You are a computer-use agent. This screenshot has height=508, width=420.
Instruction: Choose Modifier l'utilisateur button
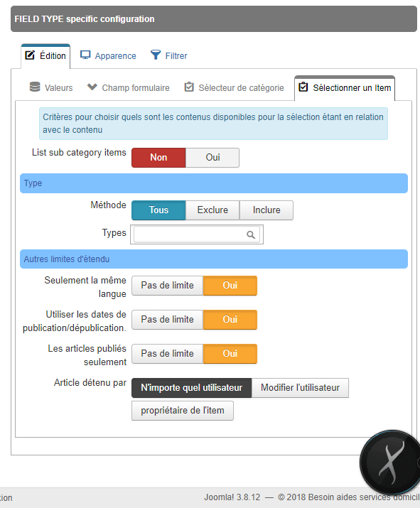[x=300, y=388]
